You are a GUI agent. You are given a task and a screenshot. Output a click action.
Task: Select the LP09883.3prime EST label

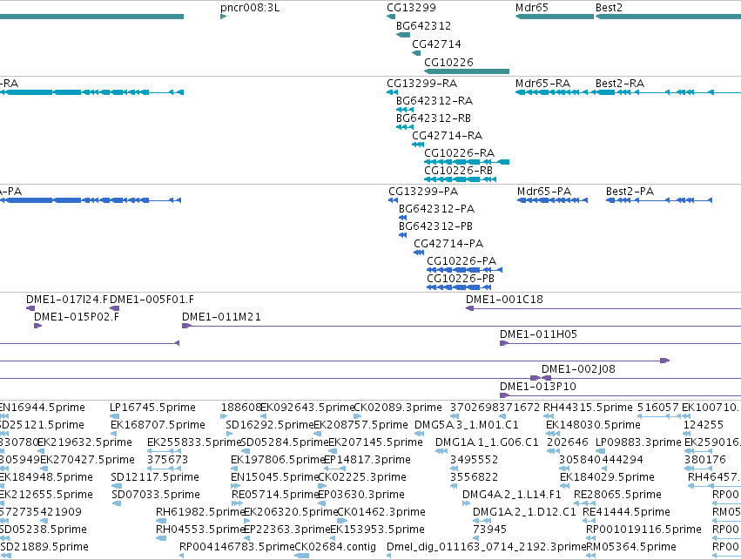pyautogui.click(x=638, y=442)
